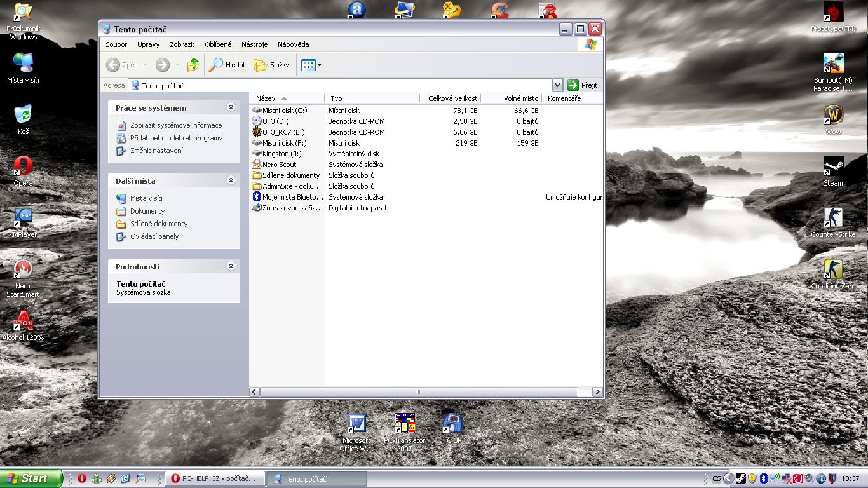Viewport: 868px width, 488px height.
Task: Sort by Celková velikost column header
Action: click(452, 98)
